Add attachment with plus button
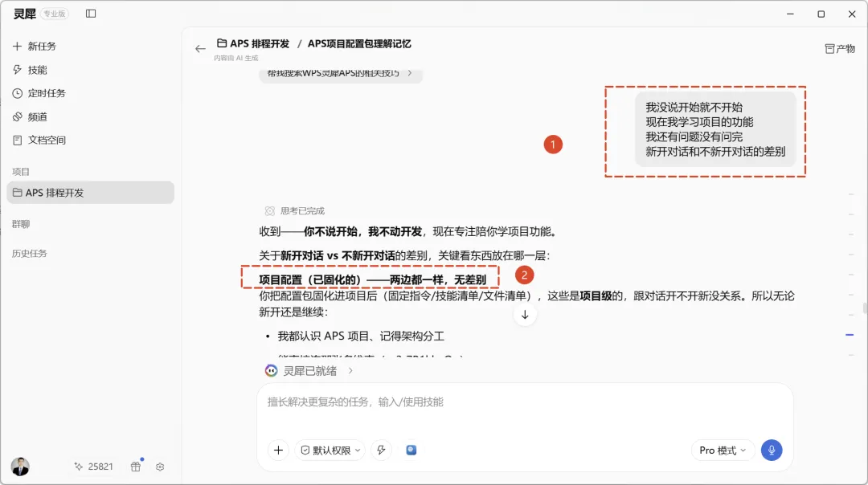This screenshot has height=485, width=868. 278,450
